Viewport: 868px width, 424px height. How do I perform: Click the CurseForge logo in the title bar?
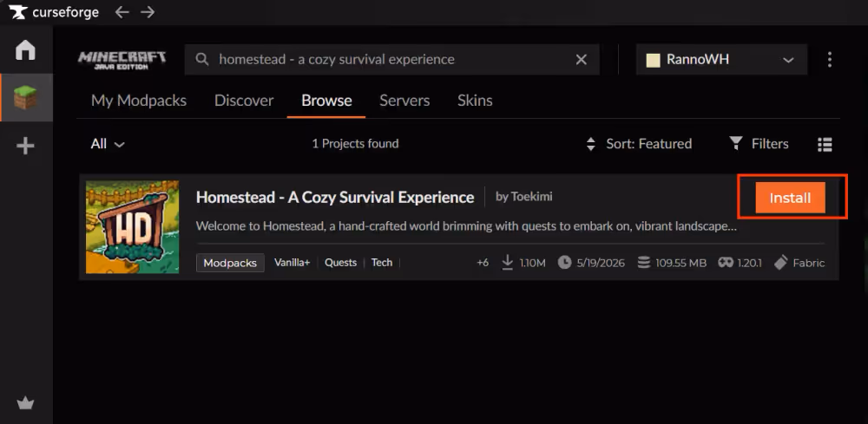coord(54,11)
